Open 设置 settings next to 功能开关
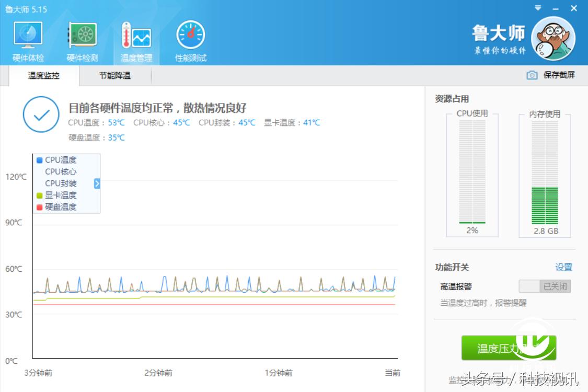This screenshot has width=588, height=392. click(564, 267)
